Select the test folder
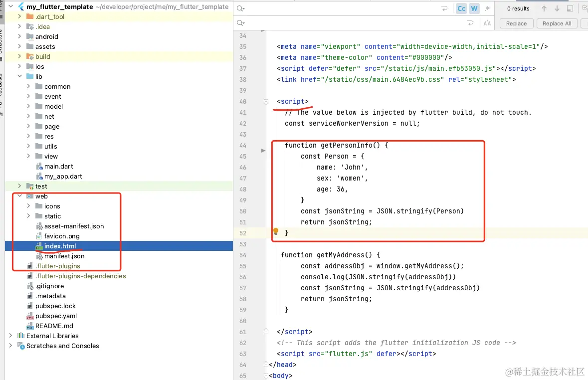The width and height of the screenshot is (588, 380). coord(41,186)
